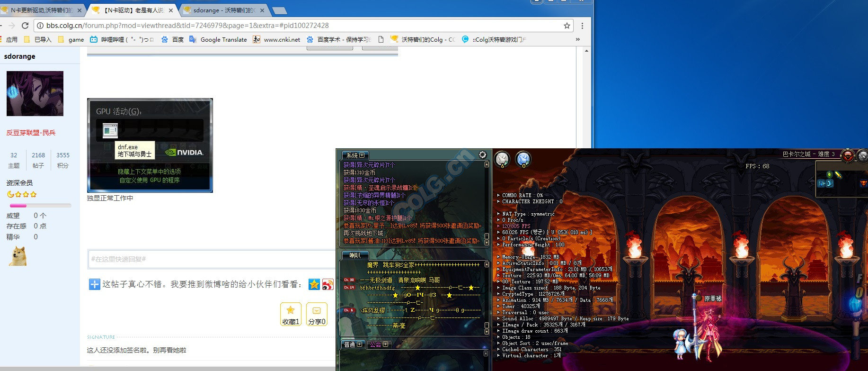Open the NVIDIA GPU activity screenshot image
Image resolution: width=868 pixels, height=371 pixels.
150,145
